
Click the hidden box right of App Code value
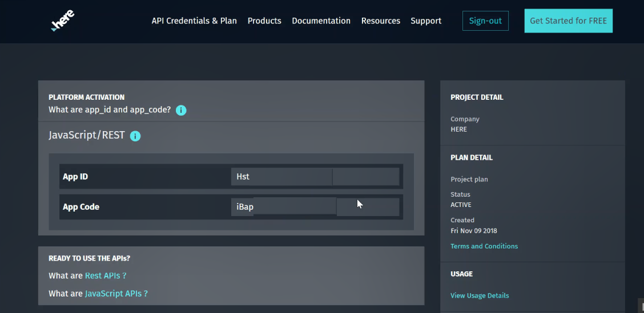368,207
